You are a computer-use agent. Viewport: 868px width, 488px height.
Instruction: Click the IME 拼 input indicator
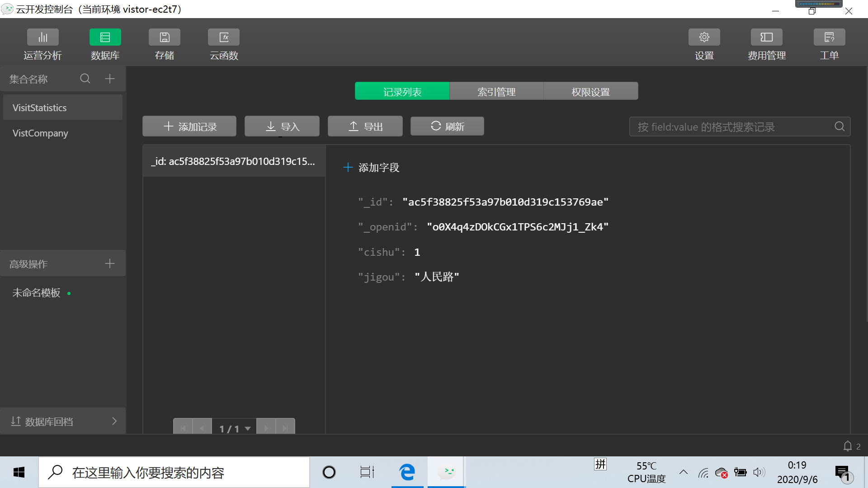[x=600, y=464]
